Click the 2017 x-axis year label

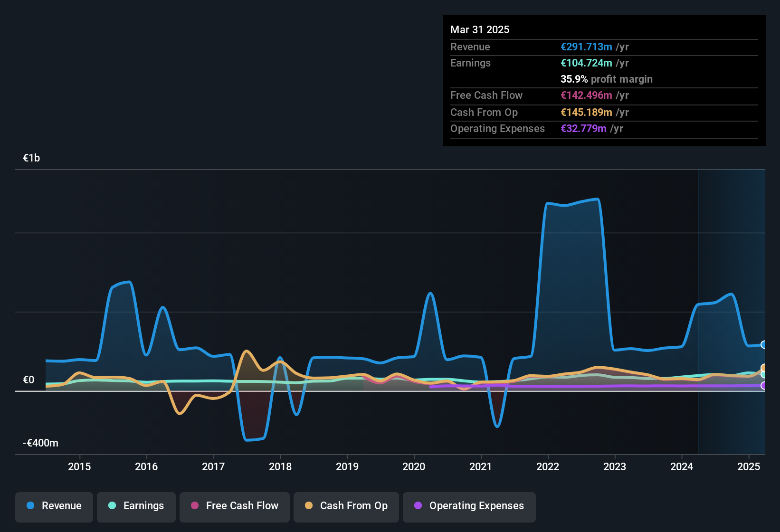pyautogui.click(x=213, y=466)
